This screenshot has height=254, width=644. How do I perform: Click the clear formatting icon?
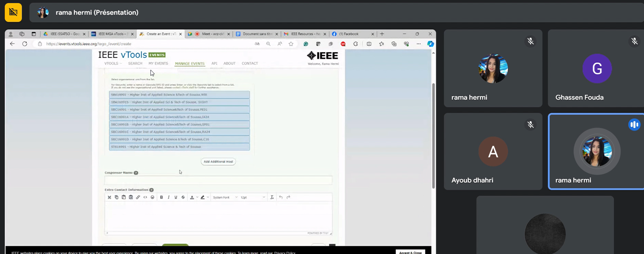272,197
